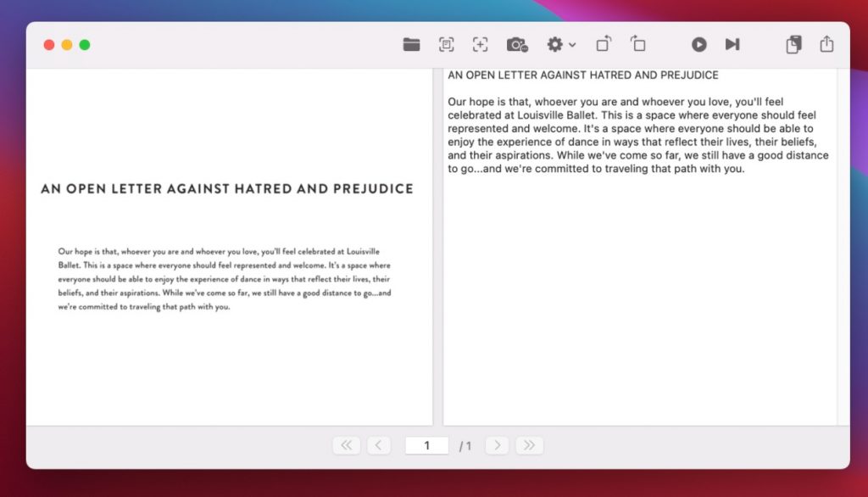Minimize the window with yellow button
Screen dimensions: 868x497
[67, 45]
